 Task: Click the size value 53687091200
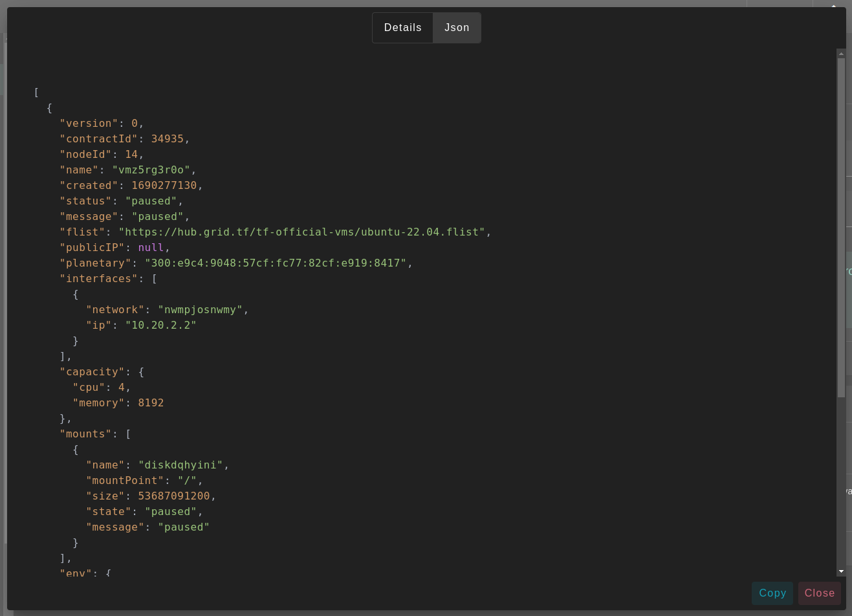pos(174,496)
